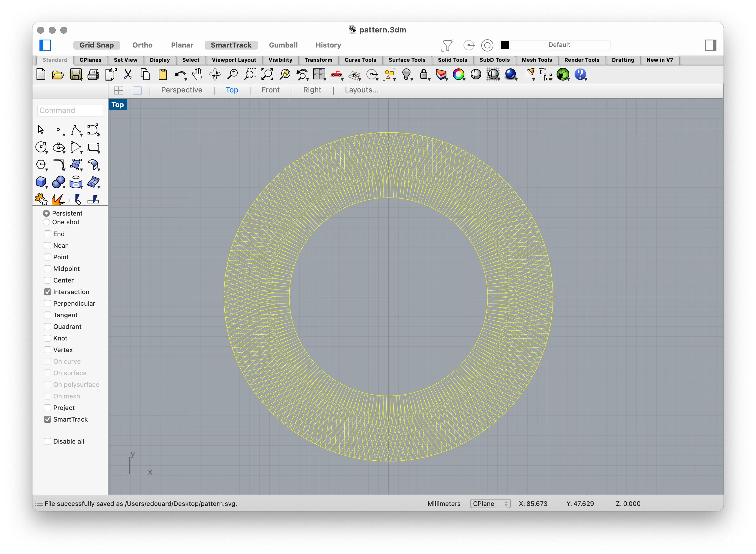The height and width of the screenshot is (554, 756).
Task: Select the Circle tool
Action: point(41,147)
